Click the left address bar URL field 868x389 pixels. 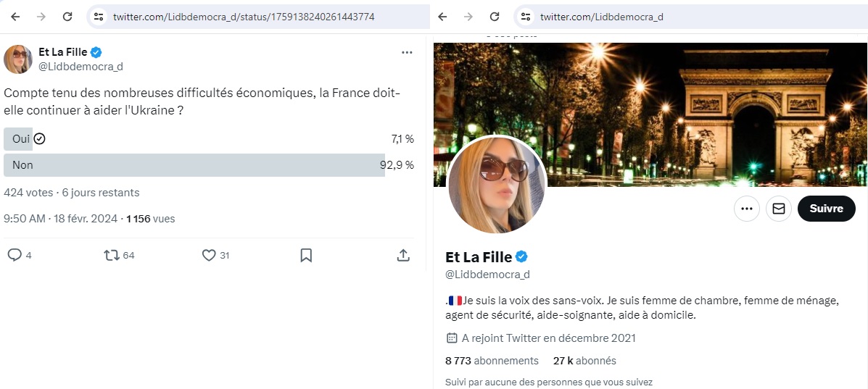pos(247,16)
